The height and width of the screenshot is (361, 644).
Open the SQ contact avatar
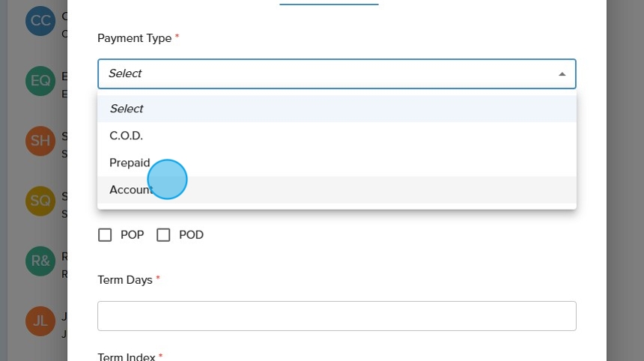tap(40, 201)
